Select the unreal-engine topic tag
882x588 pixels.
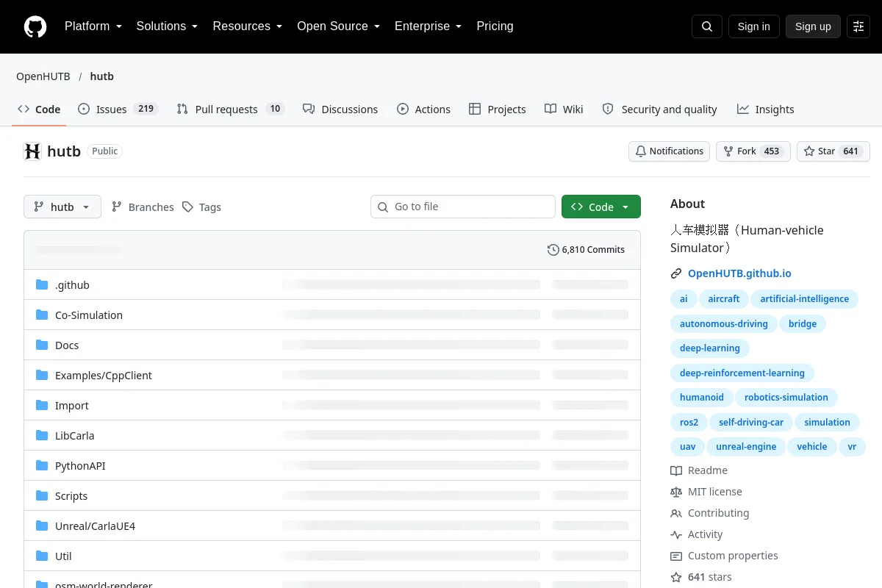click(746, 447)
